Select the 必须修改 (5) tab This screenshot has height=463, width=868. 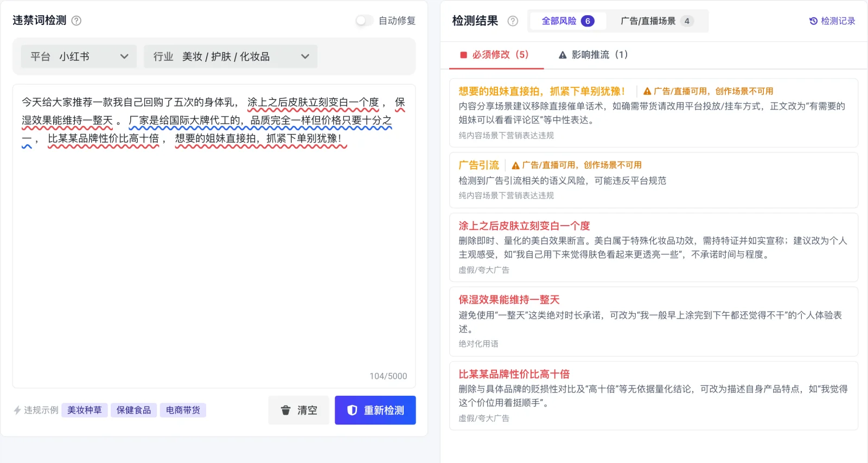(x=496, y=55)
